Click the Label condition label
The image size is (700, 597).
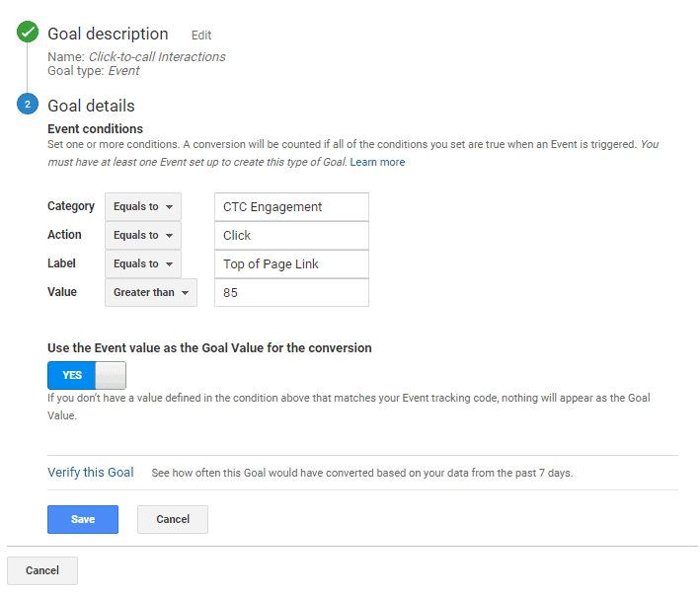pos(61,263)
